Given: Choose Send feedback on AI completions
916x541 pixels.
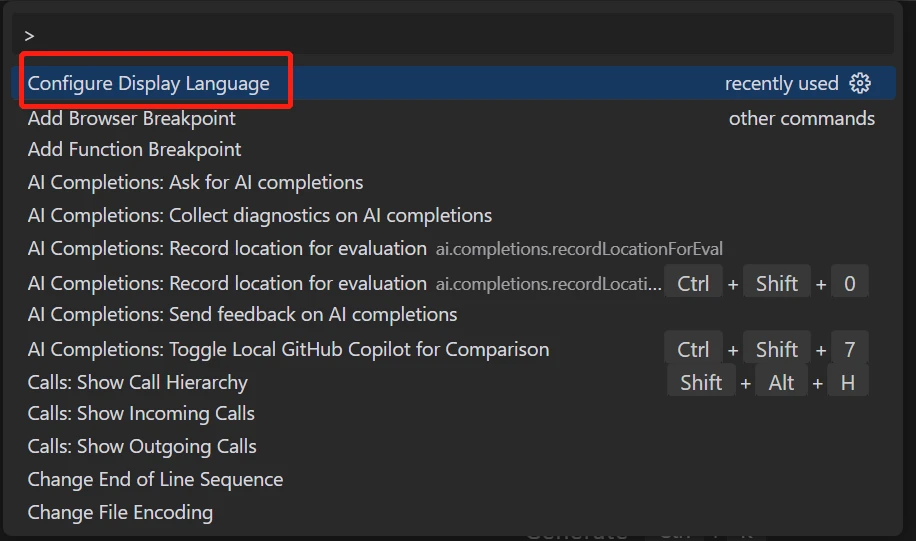Looking at the screenshot, I should click(243, 314).
